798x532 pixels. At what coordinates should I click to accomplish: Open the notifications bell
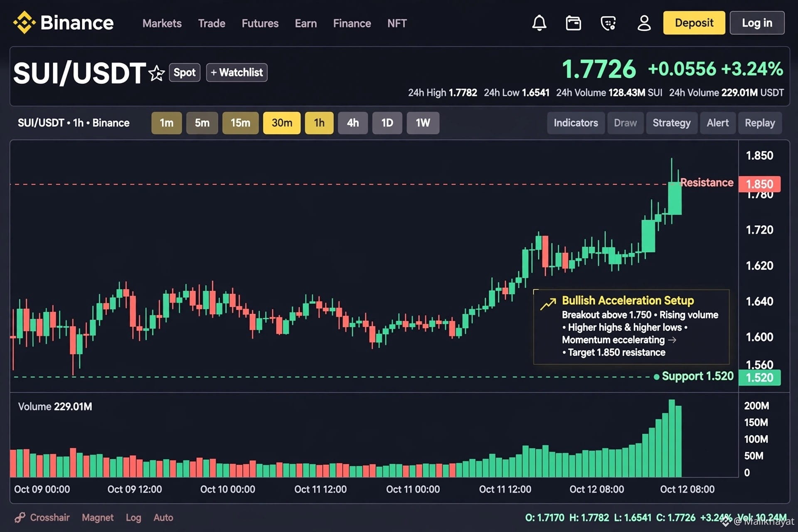539,23
